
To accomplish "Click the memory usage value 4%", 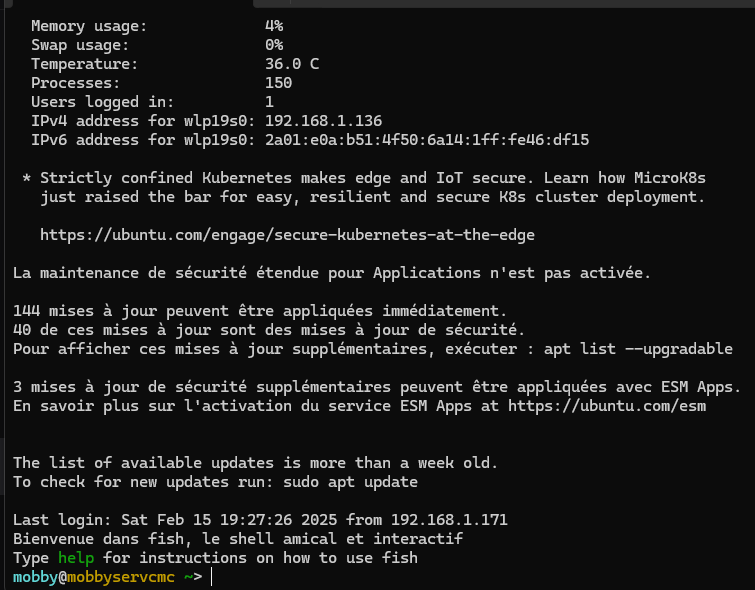I will pos(273,25).
